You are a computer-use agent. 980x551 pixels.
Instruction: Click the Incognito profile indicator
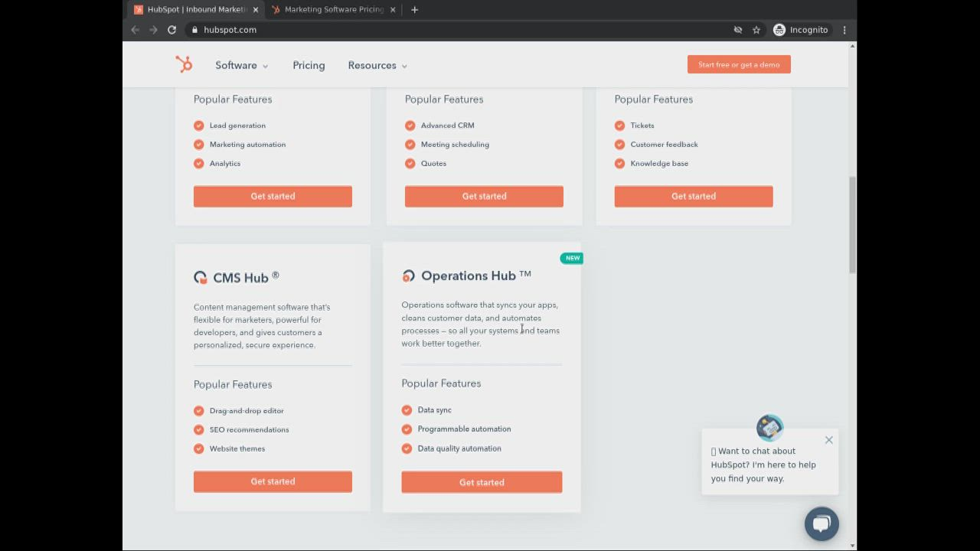click(801, 30)
